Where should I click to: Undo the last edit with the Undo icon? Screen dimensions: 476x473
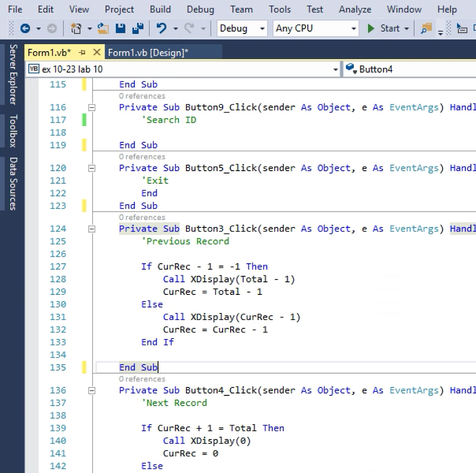click(161, 29)
